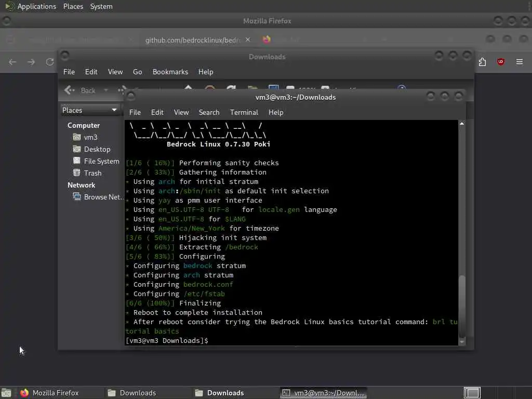Image resolution: width=532 pixels, height=399 pixels.
Task: Open the Terminal menu in terminal window
Action: pyautogui.click(x=244, y=112)
